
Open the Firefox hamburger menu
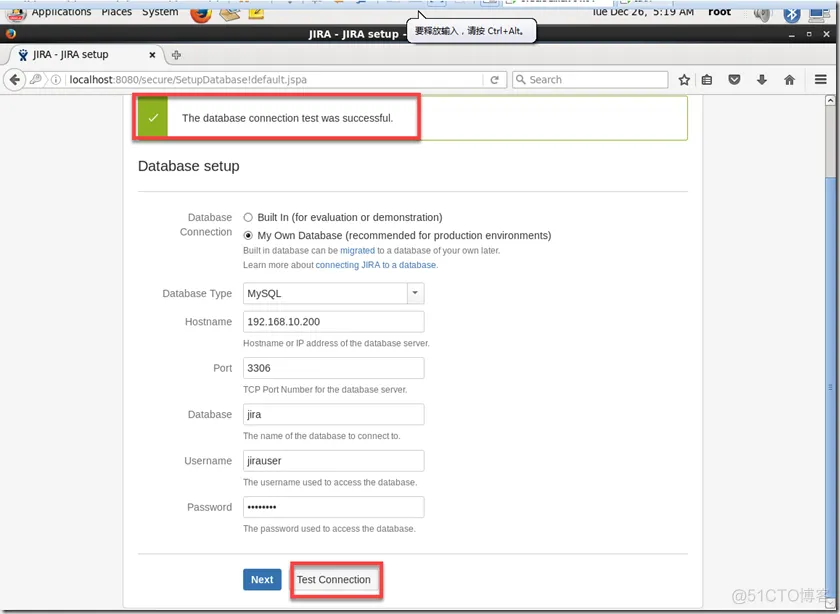[820, 79]
